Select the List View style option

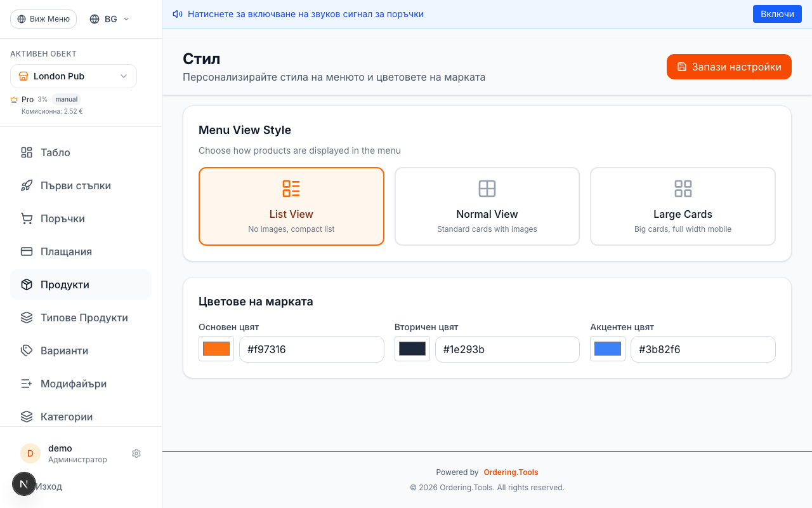291,206
